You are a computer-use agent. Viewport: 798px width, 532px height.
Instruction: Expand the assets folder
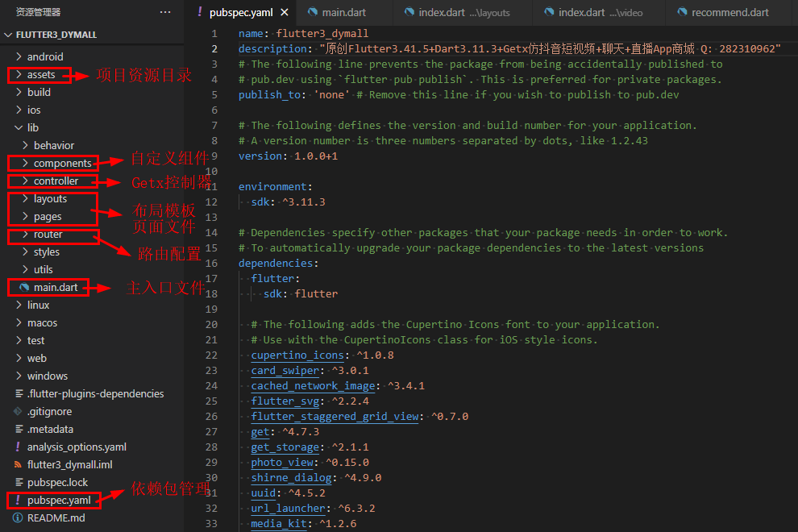pos(19,74)
